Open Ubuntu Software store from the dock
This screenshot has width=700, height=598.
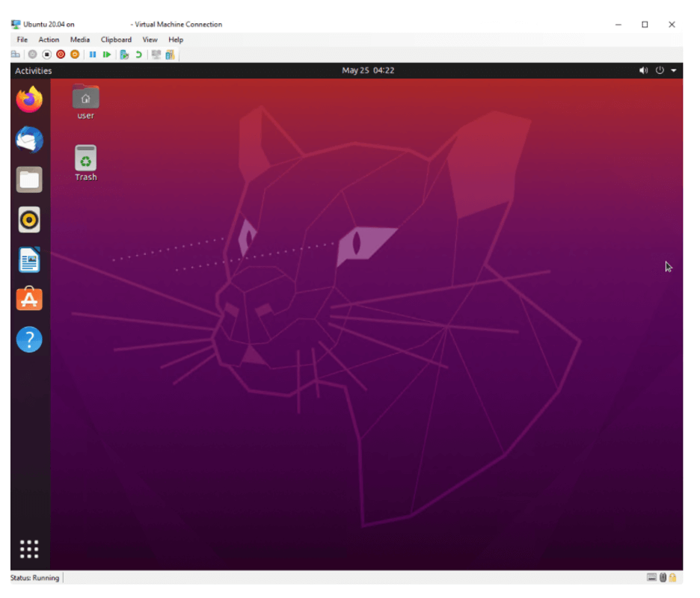[x=29, y=299]
